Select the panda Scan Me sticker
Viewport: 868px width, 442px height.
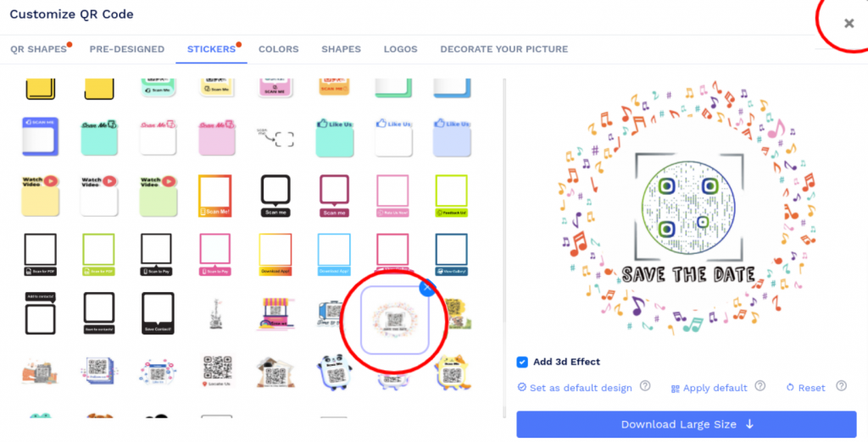pyautogui.click(x=334, y=373)
